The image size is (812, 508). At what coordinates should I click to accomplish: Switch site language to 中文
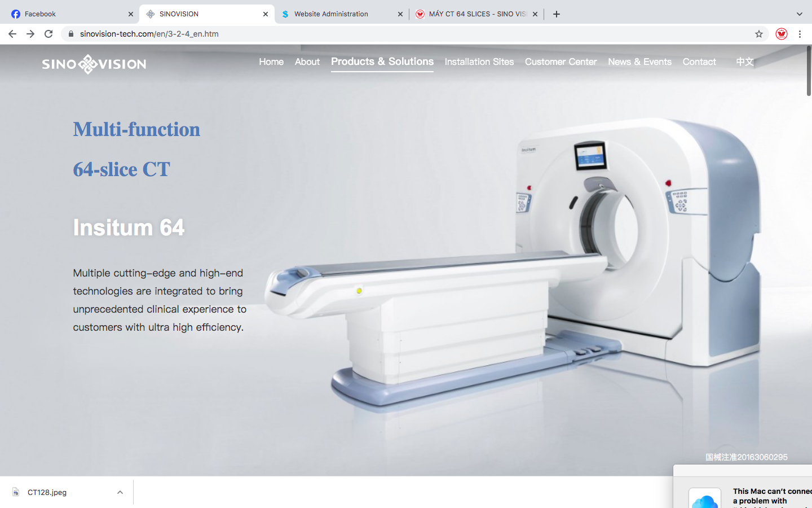[x=745, y=62]
